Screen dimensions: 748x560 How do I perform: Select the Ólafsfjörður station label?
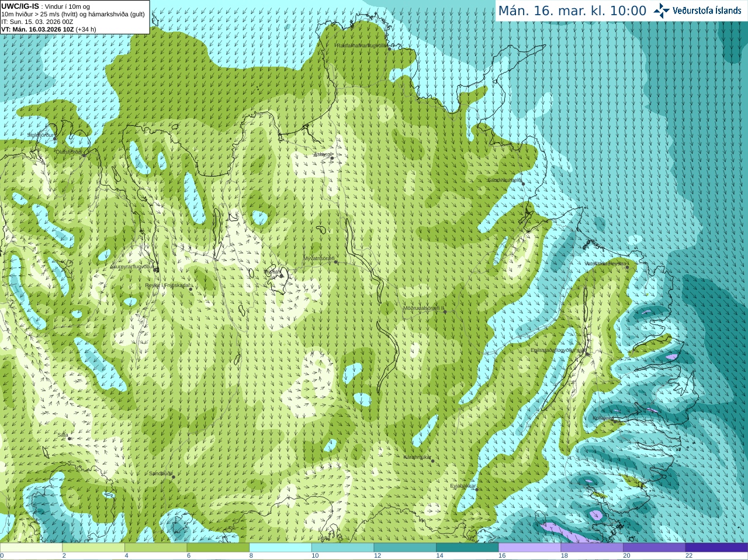point(68,152)
